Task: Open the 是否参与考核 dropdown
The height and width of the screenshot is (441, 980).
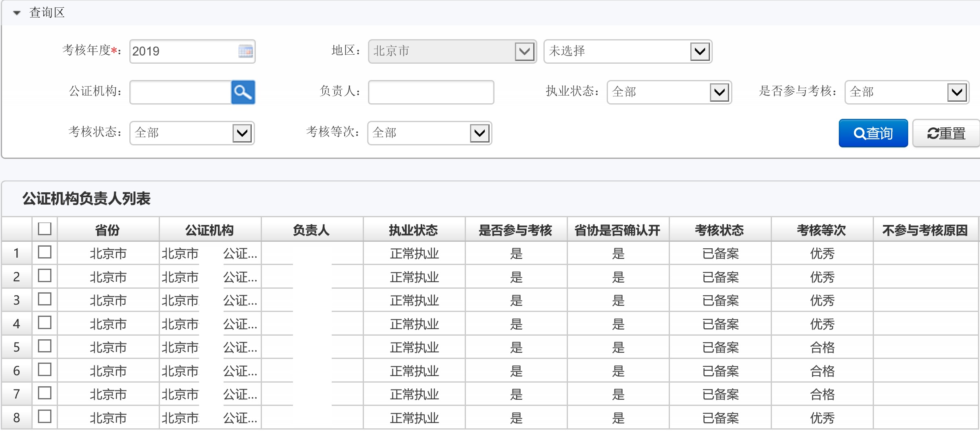Action: pos(957,92)
